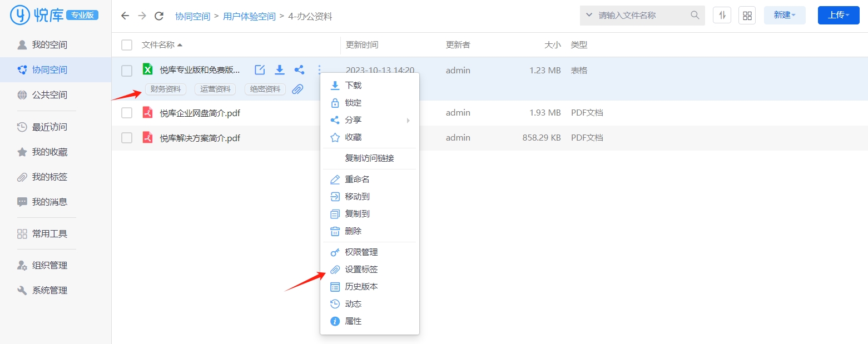Click the download icon on the Excel file row
The height and width of the screenshot is (344, 868).
tap(280, 70)
